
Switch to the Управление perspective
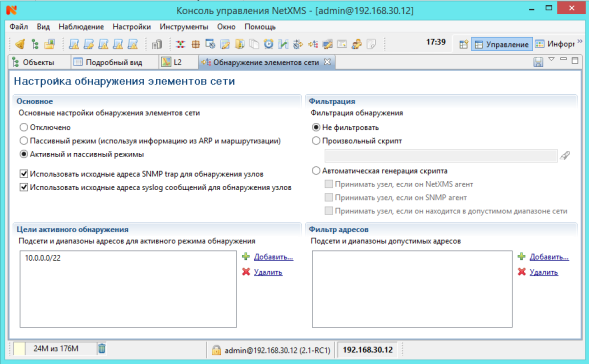pos(502,44)
